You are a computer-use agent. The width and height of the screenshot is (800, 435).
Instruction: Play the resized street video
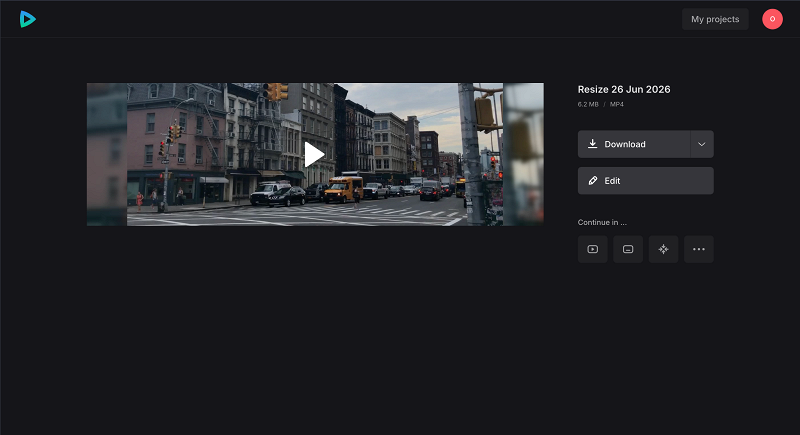tap(314, 155)
